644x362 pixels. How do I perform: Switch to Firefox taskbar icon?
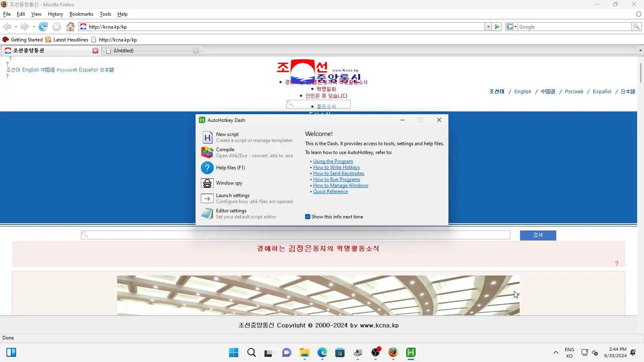(x=393, y=353)
